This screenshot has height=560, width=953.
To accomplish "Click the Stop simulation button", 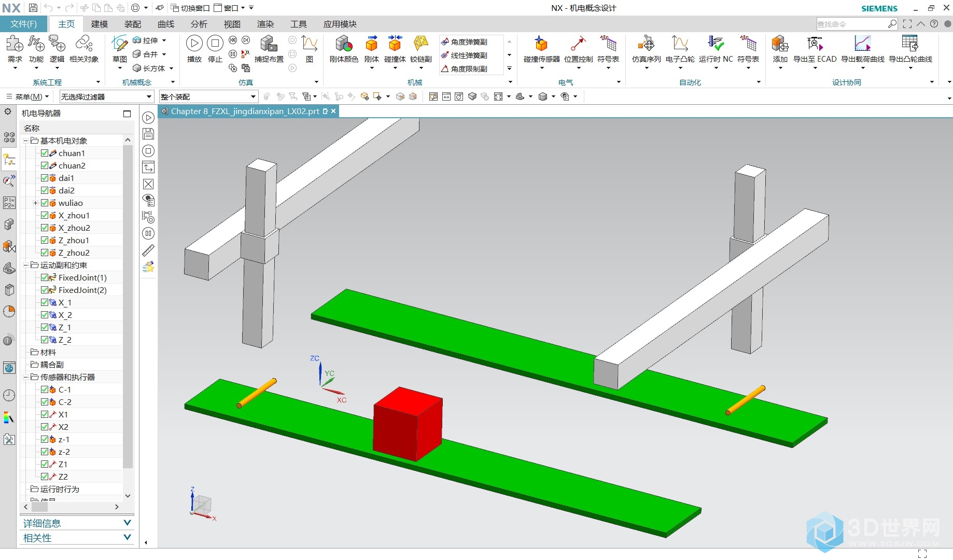I will click(215, 48).
